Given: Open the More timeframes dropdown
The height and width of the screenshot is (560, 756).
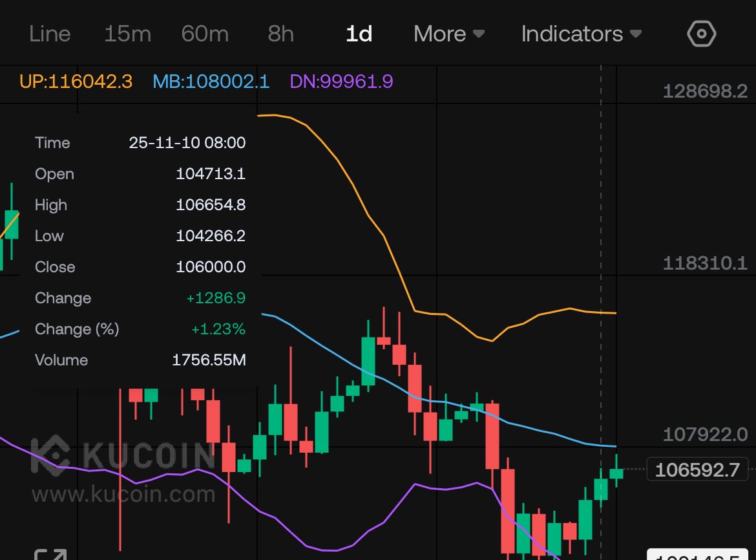Looking at the screenshot, I should (x=449, y=34).
